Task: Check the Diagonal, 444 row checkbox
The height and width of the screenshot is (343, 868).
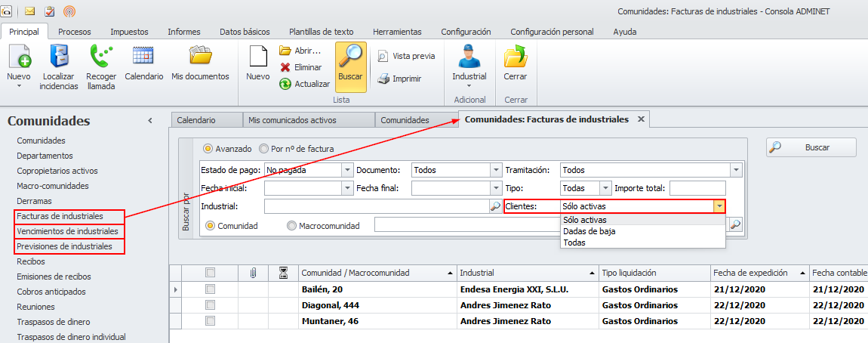Action: 210,304
